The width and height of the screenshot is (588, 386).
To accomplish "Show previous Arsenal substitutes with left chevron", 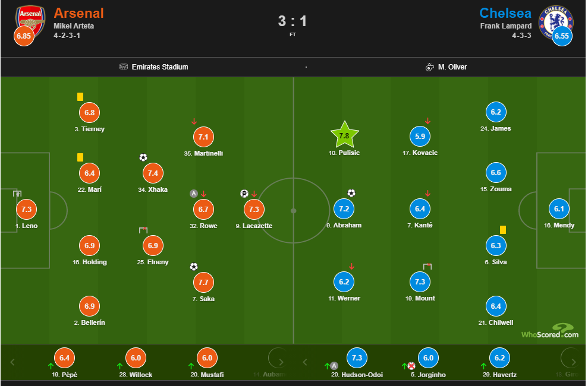I will [12, 362].
